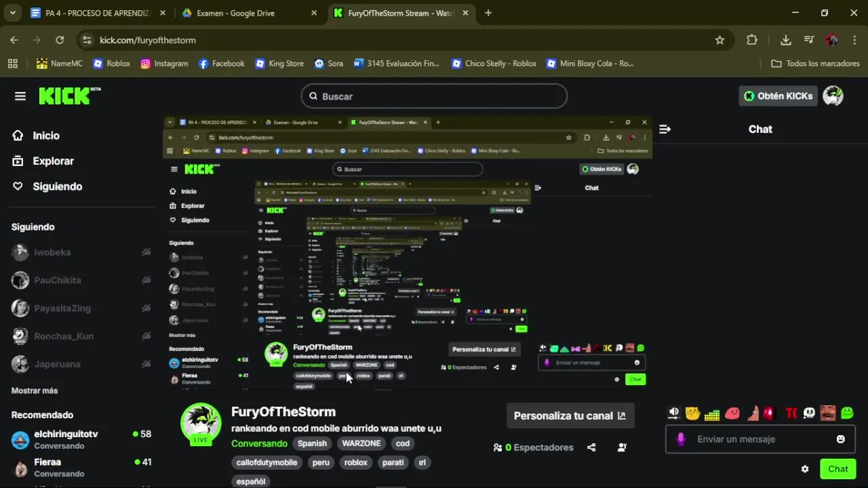The height and width of the screenshot is (488, 868).
Task: Click the stream video player
Action: pyautogui.click(x=408, y=252)
